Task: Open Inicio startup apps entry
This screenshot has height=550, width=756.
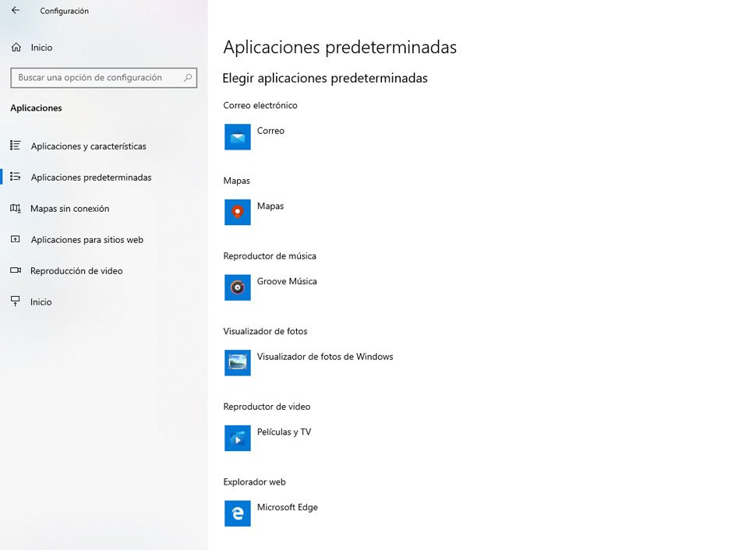Action: click(41, 302)
